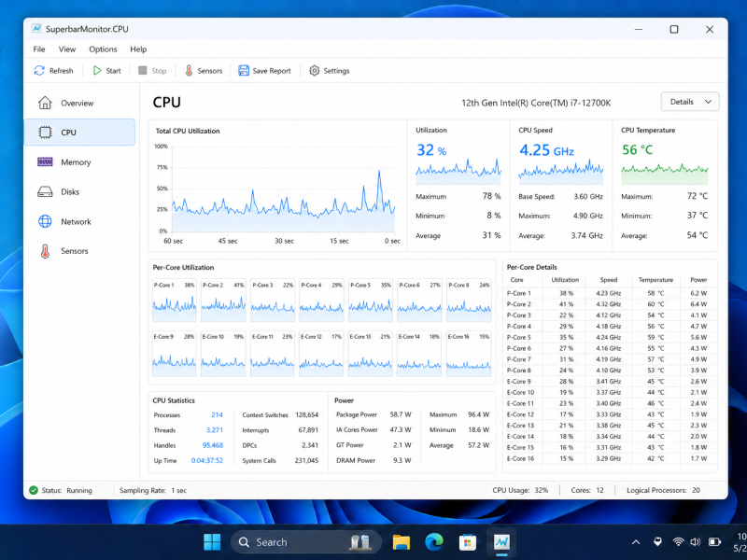The image size is (747, 560).
Task: Open the volume speaker tray icon
Action: point(696,542)
